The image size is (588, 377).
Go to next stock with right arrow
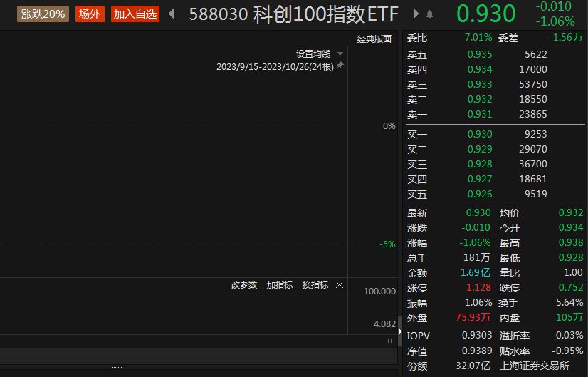416,14
